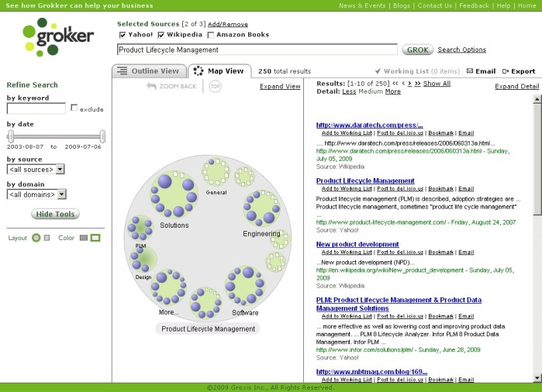Select the square layout icon
542x392 pixels.
click(x=47, y=238)
